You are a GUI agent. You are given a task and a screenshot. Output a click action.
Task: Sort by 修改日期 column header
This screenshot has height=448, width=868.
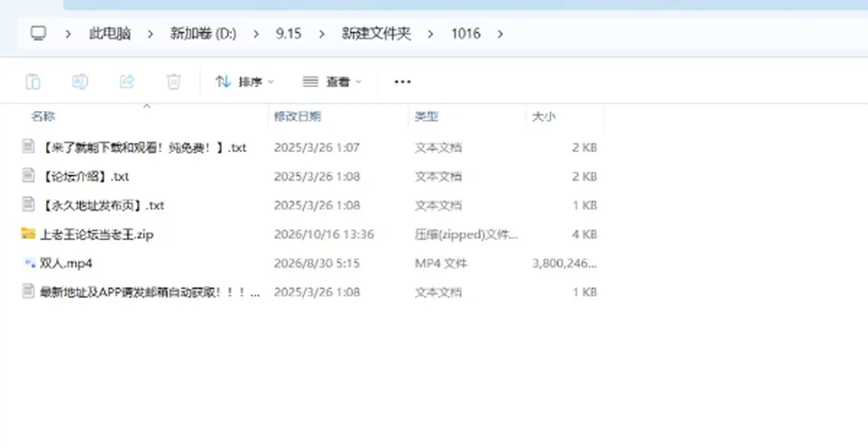[297, 117]
